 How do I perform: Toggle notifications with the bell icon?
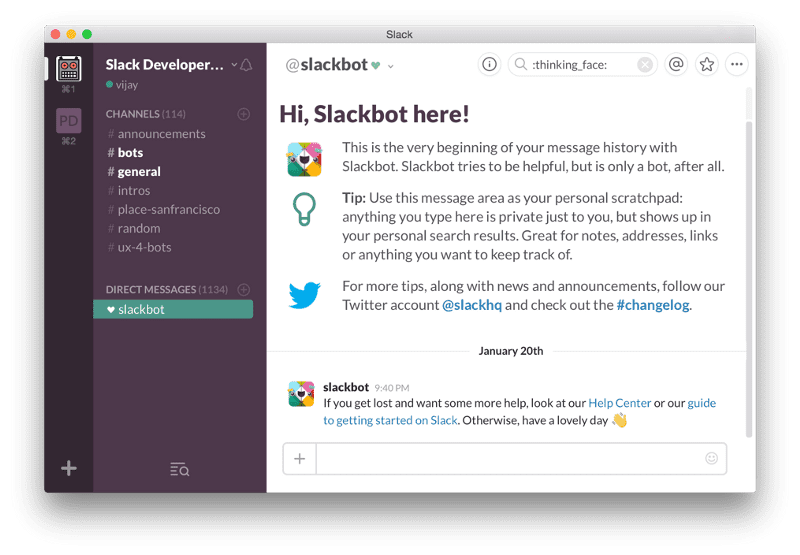tap(246, 65)
